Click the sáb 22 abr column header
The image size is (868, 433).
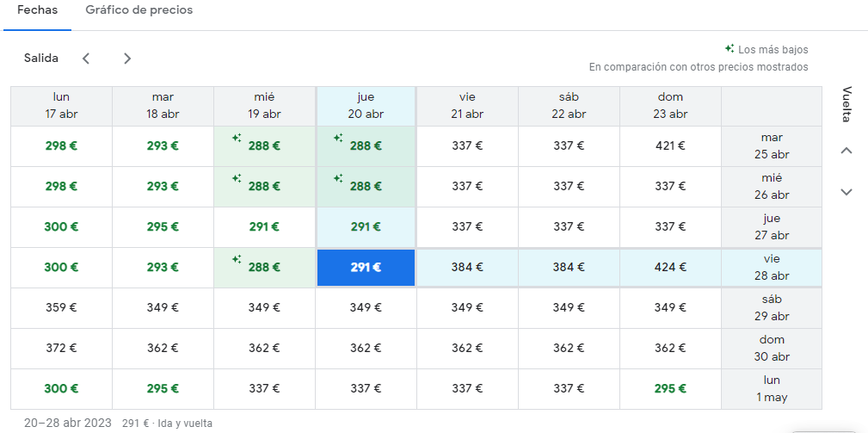[x=569, y=106]
